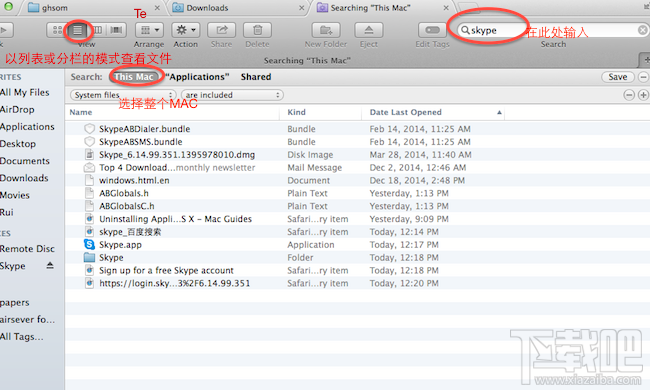Viewport: 650px width, 390px height.
Task: Click inside the skype search field
Action: tap(551, 30)
